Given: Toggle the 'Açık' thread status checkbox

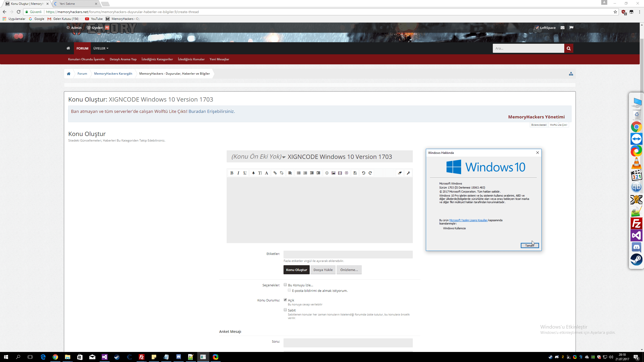Looking at the screenshot, I should [x=285, y=300].
